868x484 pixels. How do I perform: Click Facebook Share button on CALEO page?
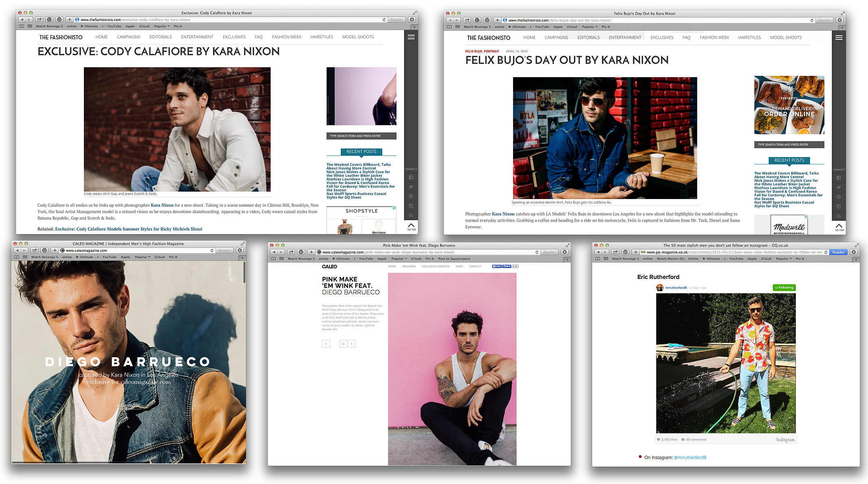(x=507, y=266)
